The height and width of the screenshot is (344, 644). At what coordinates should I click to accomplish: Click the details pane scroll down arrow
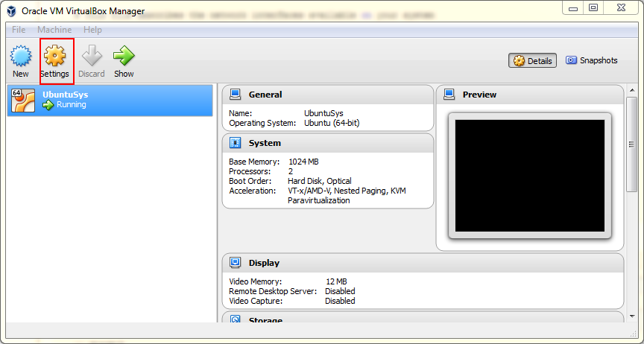pos(631,314)
